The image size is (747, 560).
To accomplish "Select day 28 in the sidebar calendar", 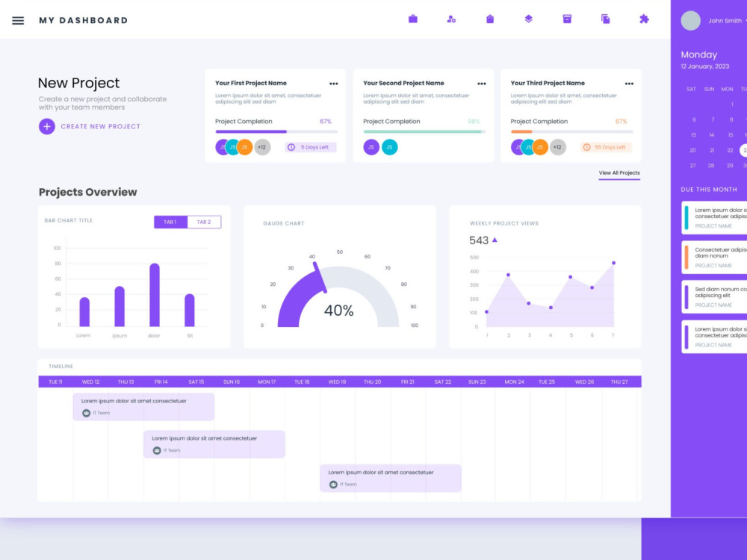I will 711,166.
